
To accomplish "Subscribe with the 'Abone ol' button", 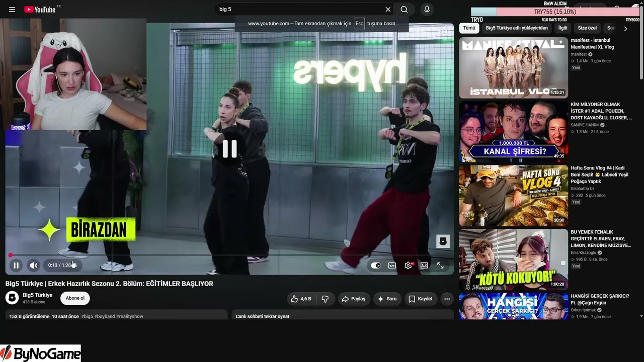I will click(75, 298).
